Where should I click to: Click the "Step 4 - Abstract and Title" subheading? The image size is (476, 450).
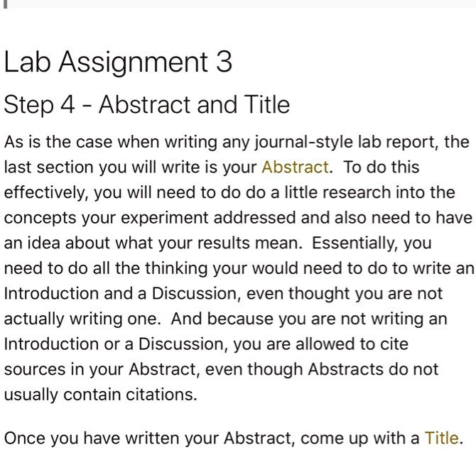[x=147, y=105]
